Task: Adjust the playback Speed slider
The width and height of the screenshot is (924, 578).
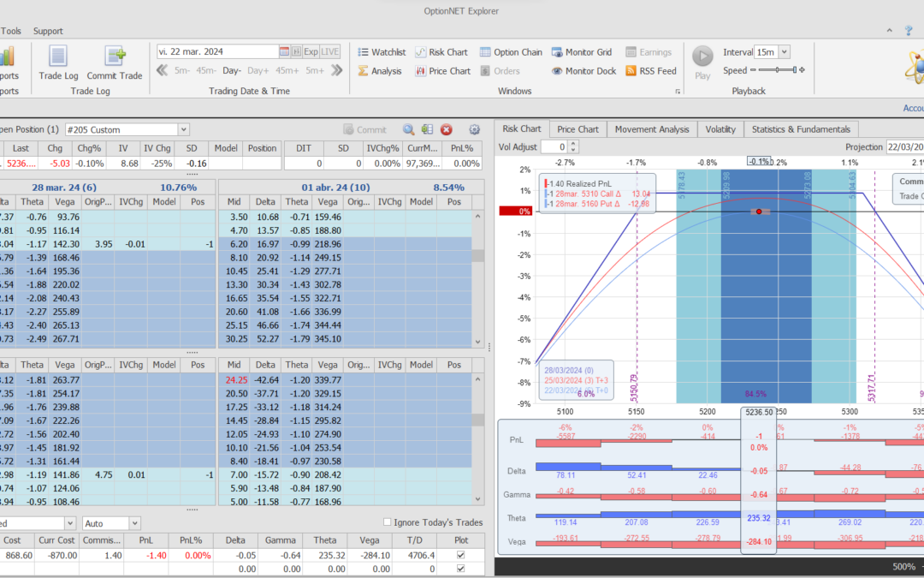Action: pos(778,71)
